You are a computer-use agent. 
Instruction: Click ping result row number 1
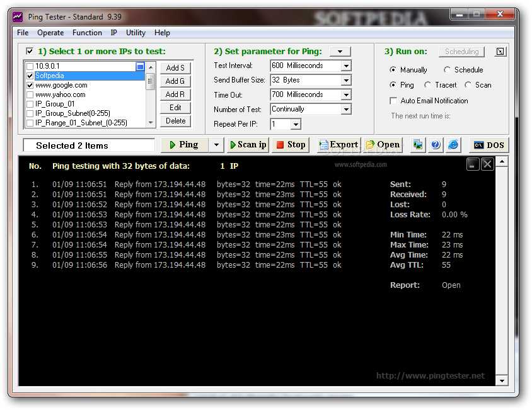tap(187, 185)
